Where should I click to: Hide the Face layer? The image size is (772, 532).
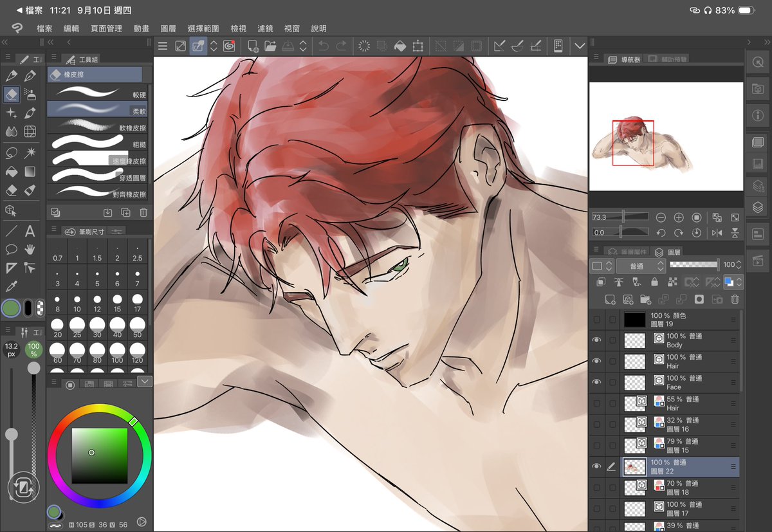click(x=596, y=382)
